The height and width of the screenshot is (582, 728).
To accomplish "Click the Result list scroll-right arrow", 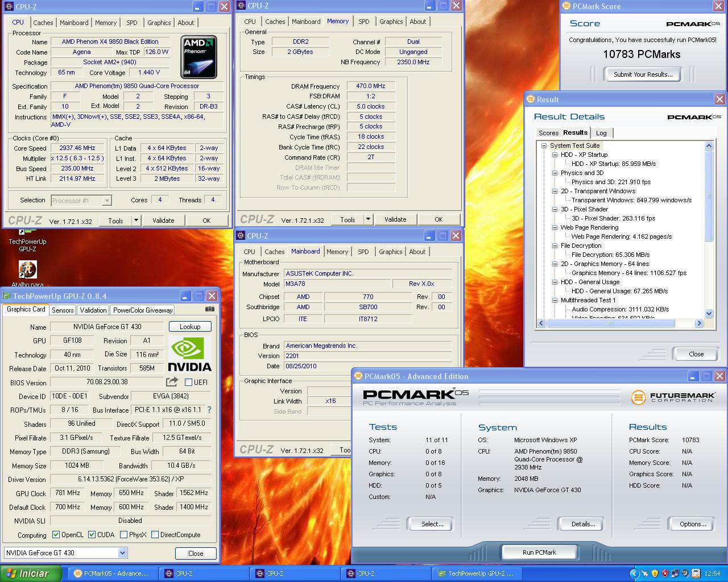I will click(699, 323).
